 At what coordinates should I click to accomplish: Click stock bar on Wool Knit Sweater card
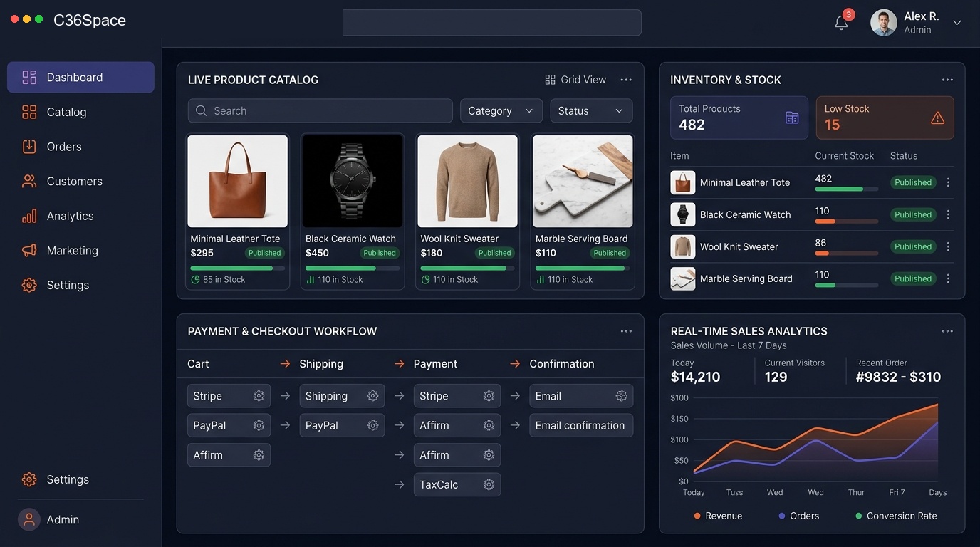pyautogui.click(x=468, y=269)
